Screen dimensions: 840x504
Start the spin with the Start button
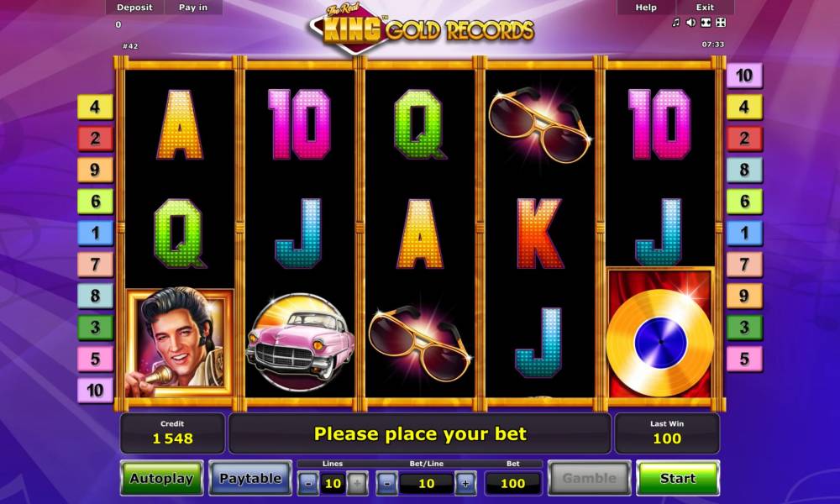click(x=678, y=478)
